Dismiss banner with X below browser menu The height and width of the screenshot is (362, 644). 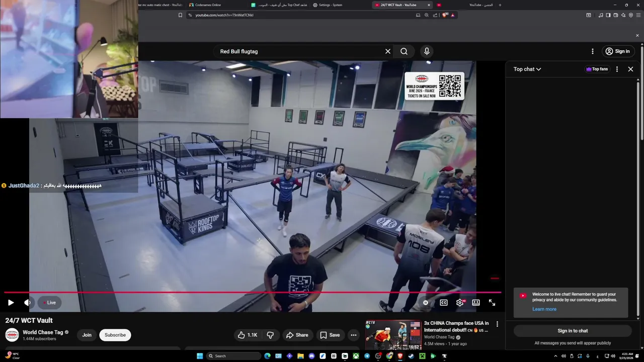(x=637, y=35)
